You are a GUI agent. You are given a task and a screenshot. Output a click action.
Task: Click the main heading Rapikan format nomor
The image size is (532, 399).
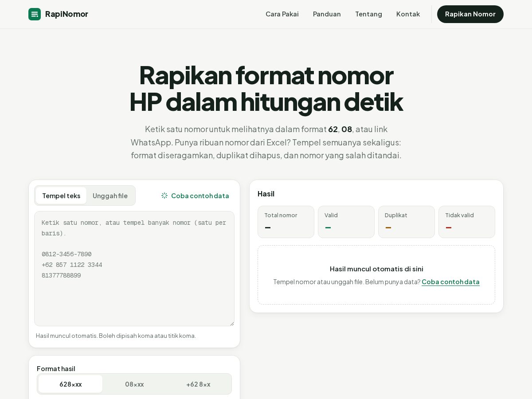pos(266,88)
